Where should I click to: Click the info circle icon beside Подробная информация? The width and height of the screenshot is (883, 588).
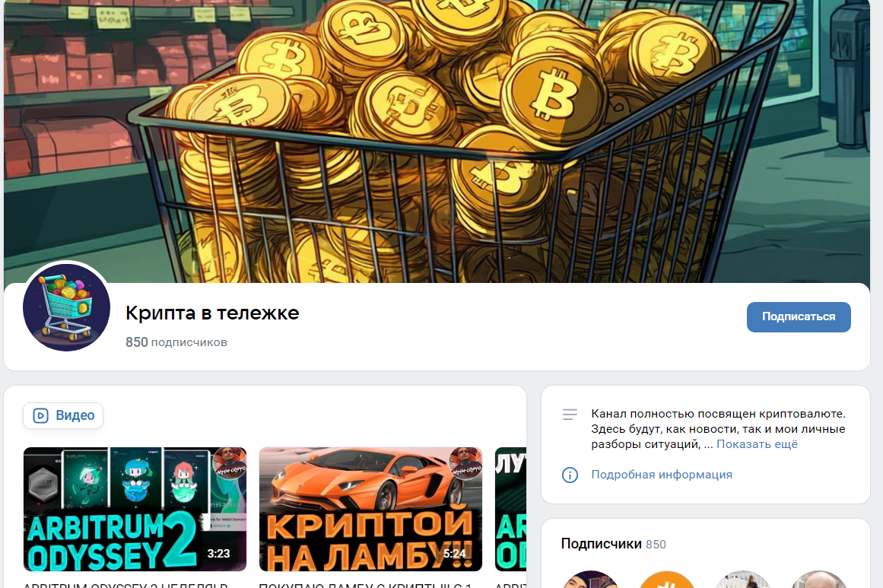[x=570, y=475]
